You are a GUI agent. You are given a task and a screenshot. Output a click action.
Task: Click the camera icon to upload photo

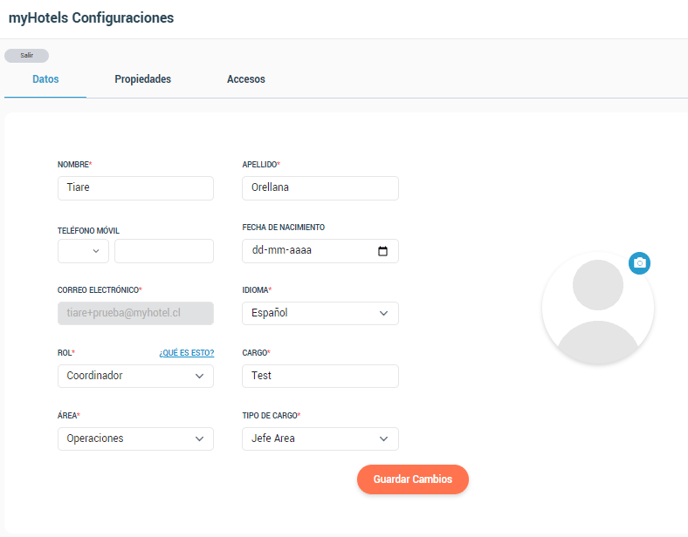pos(639,263)
